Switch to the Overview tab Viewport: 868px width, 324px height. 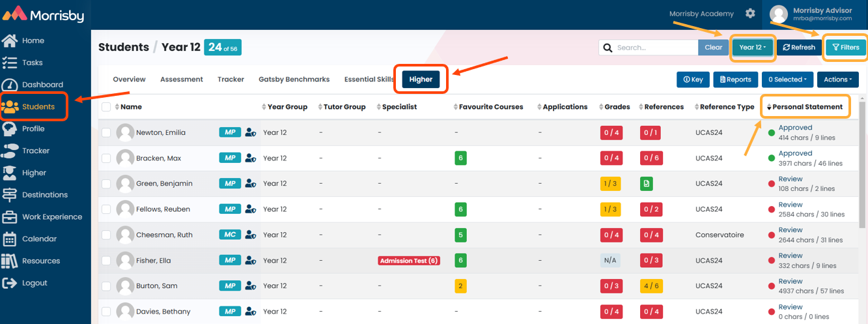(x=129, y=80)
